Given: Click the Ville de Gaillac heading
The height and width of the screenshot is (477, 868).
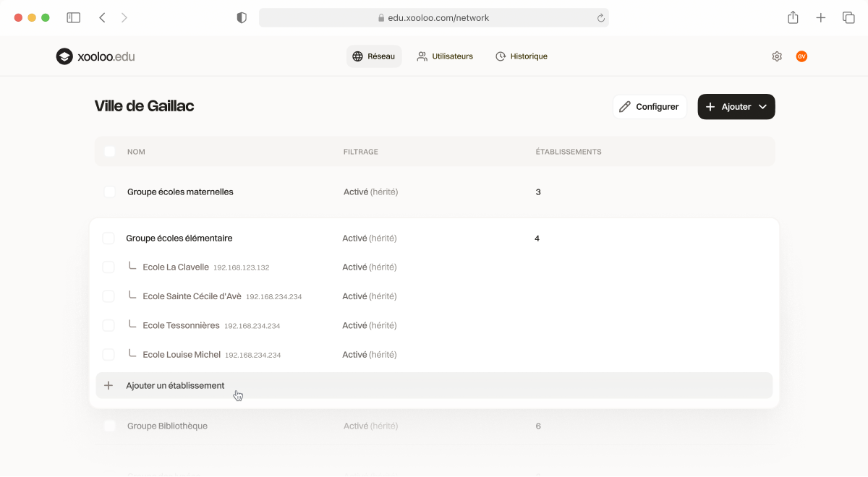Looking at the screenshot, I should (x=144, y=106).
